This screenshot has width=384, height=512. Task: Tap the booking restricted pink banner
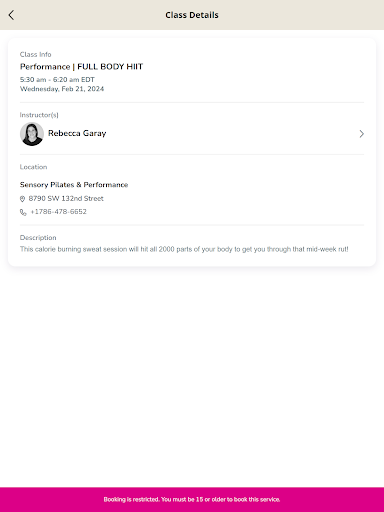click(x=192, y=499)
